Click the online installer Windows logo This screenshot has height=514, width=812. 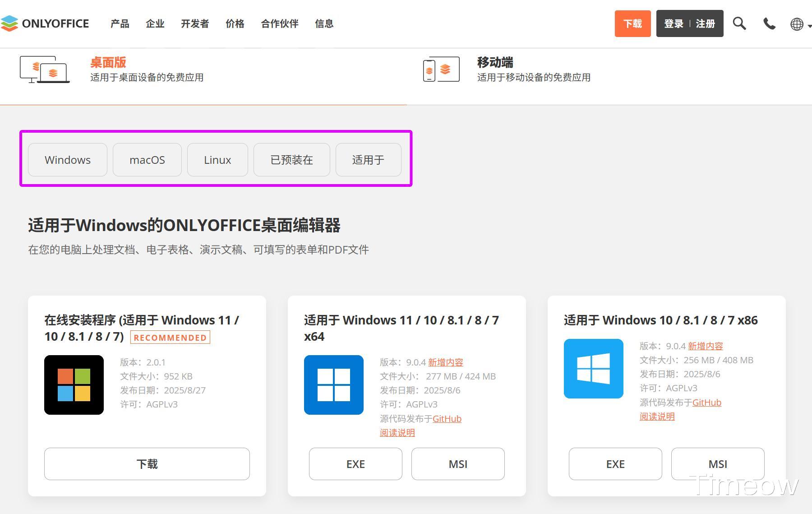tap(74, 385)
